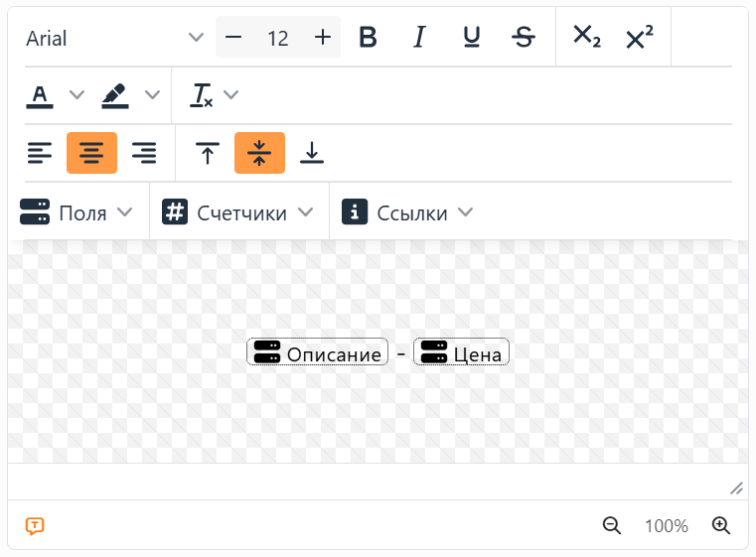The width and height of the screenshot is (756, 557).
Task: Toggle bold formatting
Action: [368, 37]
